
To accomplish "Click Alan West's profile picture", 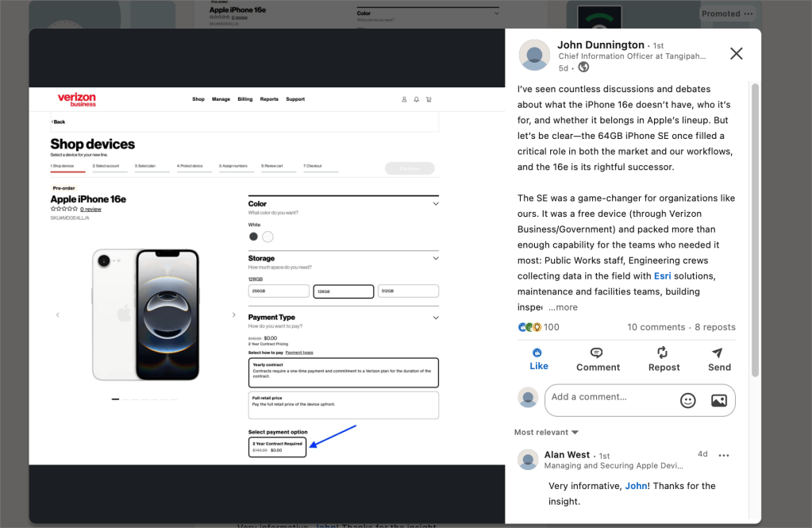I will 528,460.
